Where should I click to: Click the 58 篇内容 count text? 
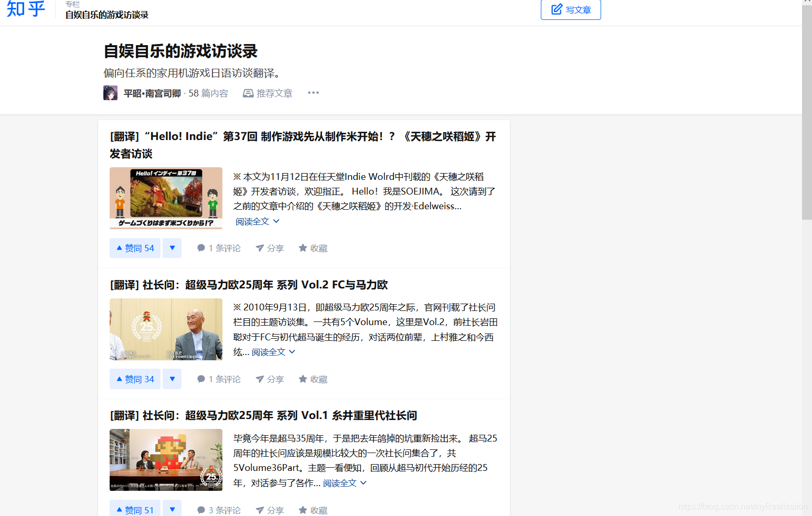coord(208,93)
